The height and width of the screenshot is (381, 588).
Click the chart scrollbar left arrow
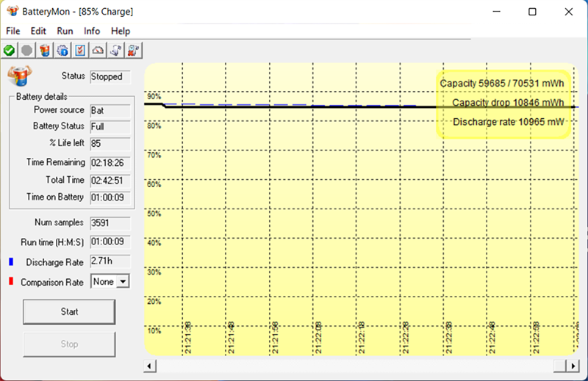pos(150,366)
